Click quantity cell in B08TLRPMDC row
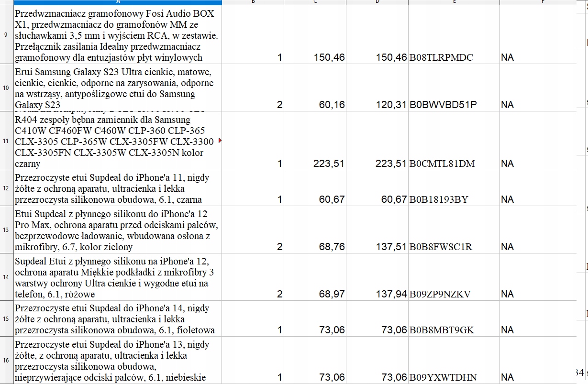The width and height of the screenshot is (588, 384). (253, 34)
